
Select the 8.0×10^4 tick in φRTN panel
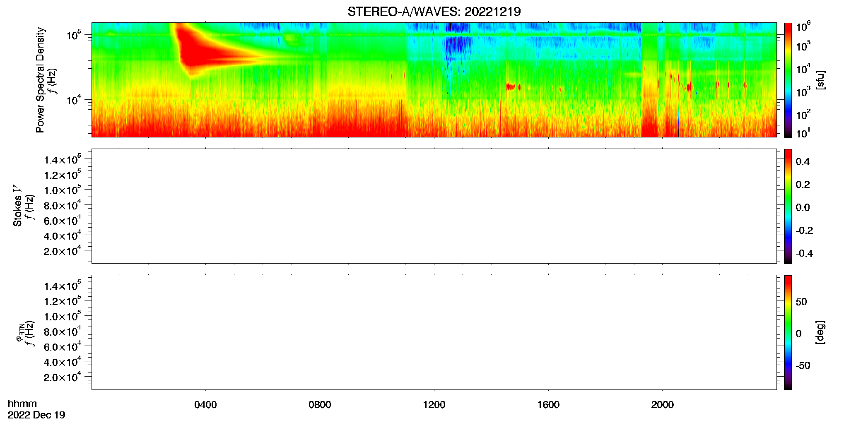tap(63, 331)
